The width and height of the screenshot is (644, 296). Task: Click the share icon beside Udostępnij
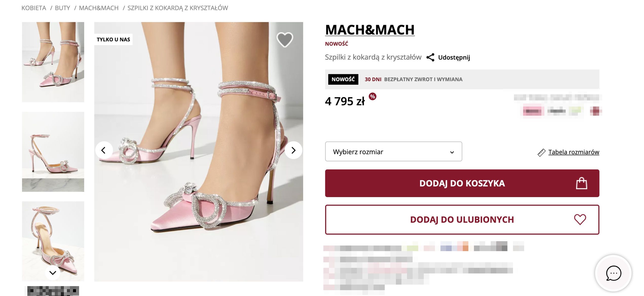430,57
